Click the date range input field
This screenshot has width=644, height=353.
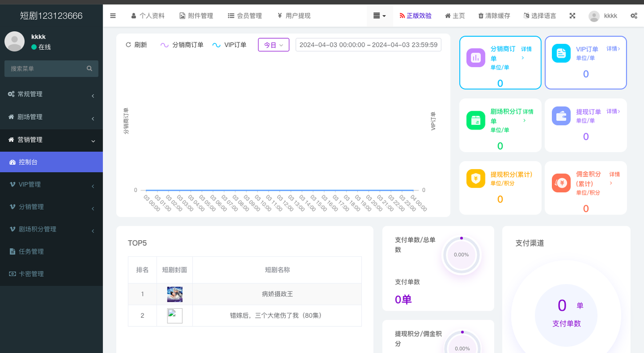tap(368, 45)
